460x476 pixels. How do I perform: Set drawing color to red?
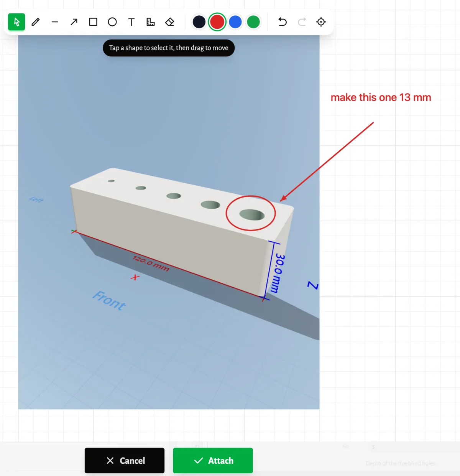click(217, 22)
